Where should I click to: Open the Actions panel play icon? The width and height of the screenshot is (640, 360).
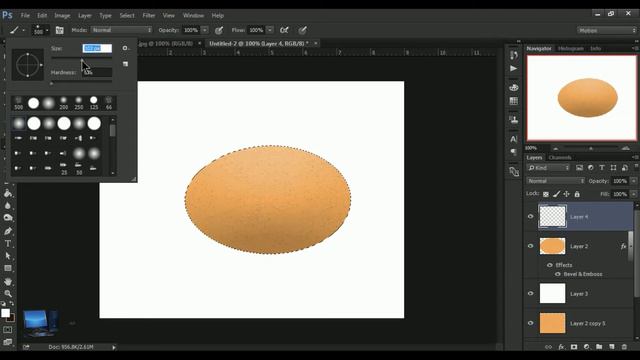pos(514,69)
